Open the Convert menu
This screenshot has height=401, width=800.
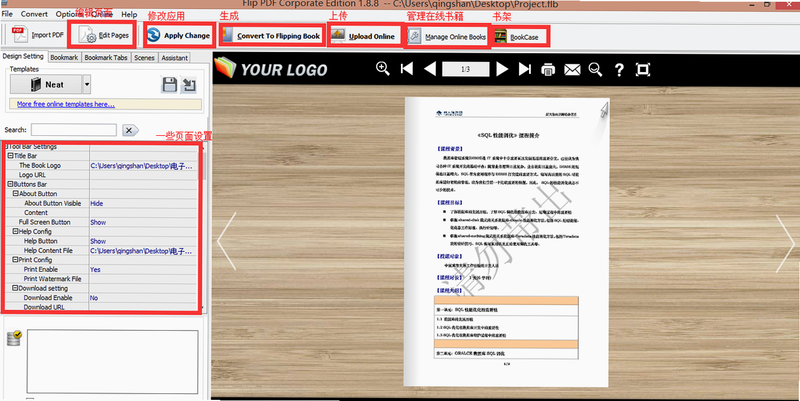pos(34,14)
